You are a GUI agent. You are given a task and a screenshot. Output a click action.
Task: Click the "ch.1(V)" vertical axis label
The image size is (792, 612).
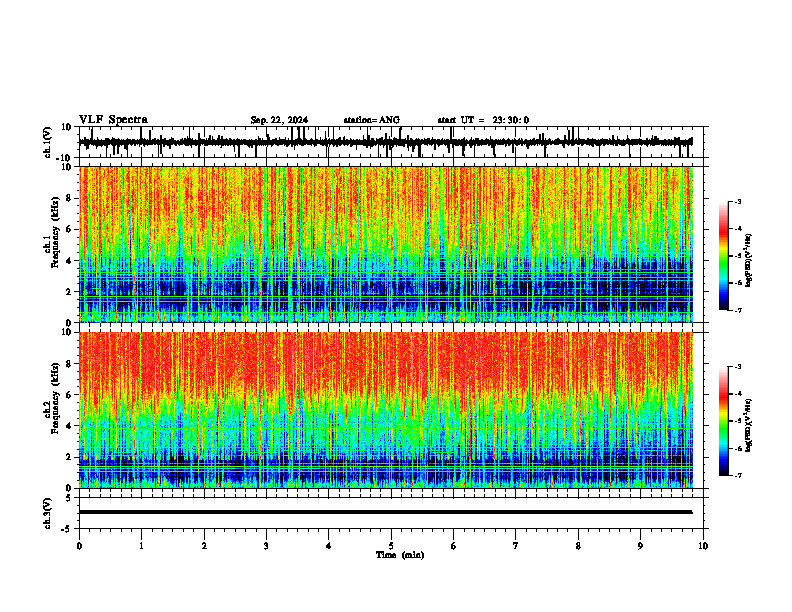tap(48, 142)
